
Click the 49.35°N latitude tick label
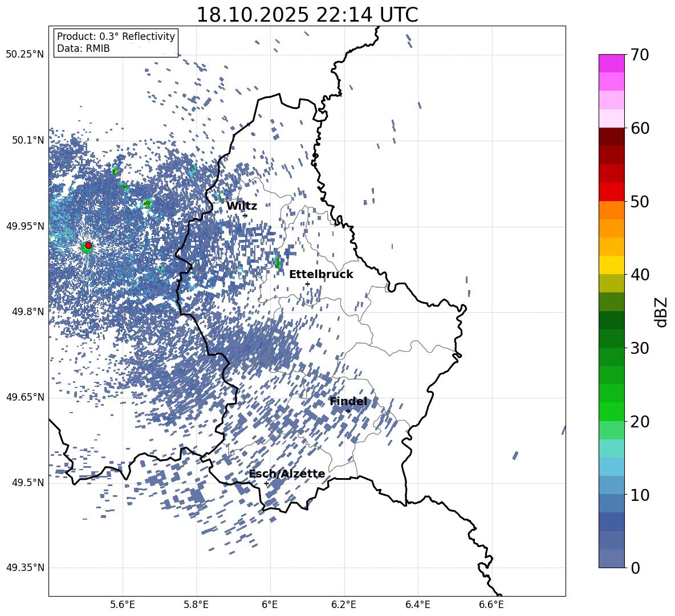click(25, 568)
